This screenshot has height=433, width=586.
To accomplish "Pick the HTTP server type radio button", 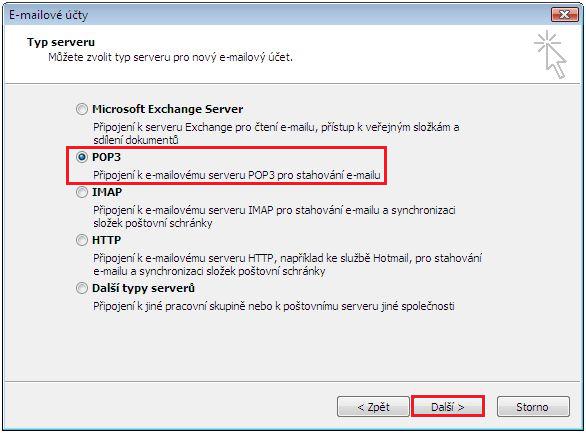I will [82, 240].
